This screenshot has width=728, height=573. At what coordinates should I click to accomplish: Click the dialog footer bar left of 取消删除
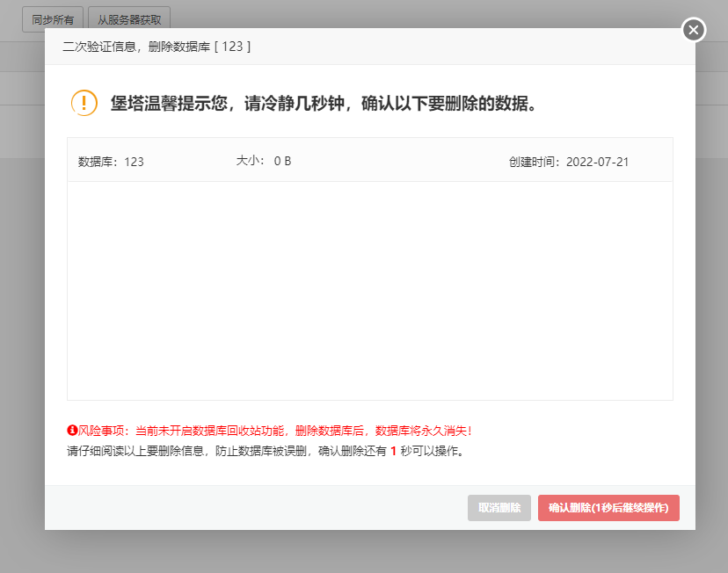coord(255,508)
